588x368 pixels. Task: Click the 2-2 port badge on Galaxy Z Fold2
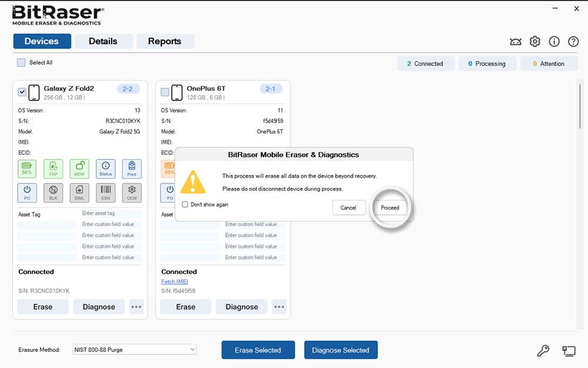click(x=128, y=89)
